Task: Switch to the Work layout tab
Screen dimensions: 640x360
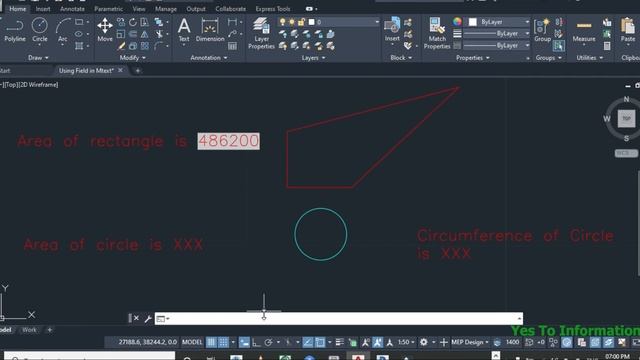Action: click(x=29, y=330)
